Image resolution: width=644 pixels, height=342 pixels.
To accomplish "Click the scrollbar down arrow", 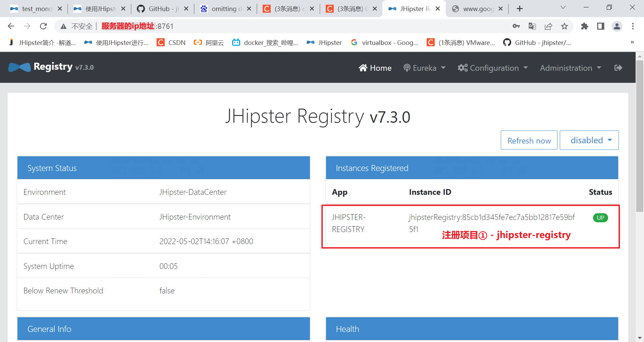I will [x=640, y=338].
